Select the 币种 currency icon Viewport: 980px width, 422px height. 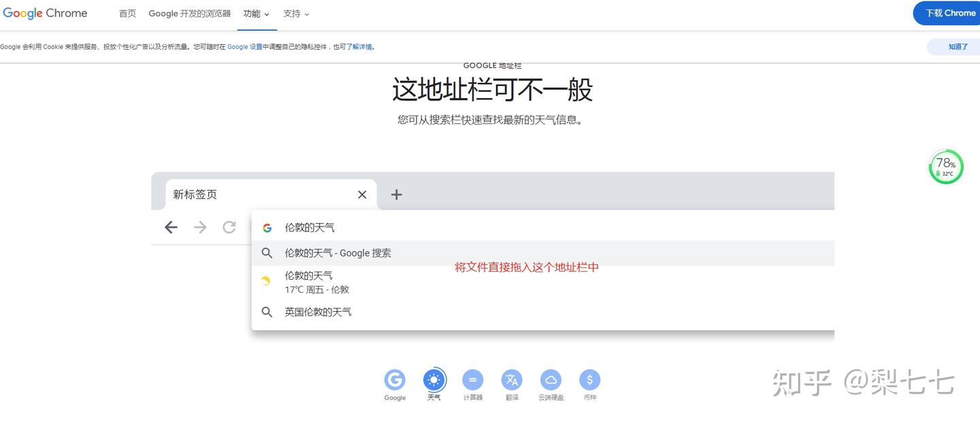coord(589,380)
